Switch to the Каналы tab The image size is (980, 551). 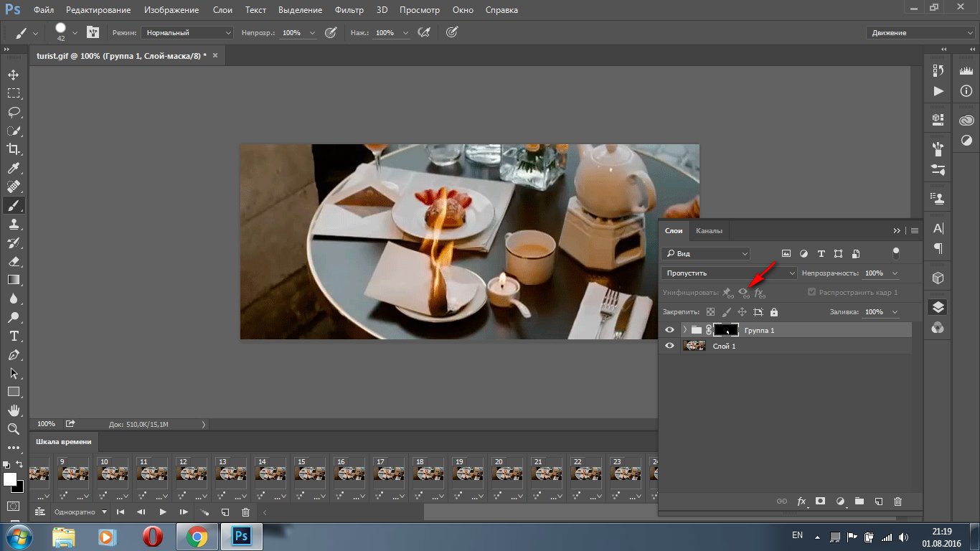tap(709, 230)
